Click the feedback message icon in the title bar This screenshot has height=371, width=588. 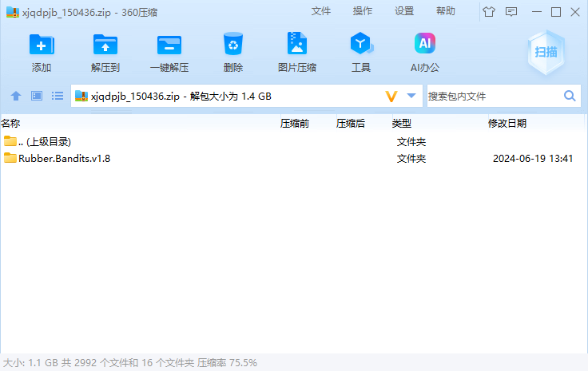pos(511,12)
